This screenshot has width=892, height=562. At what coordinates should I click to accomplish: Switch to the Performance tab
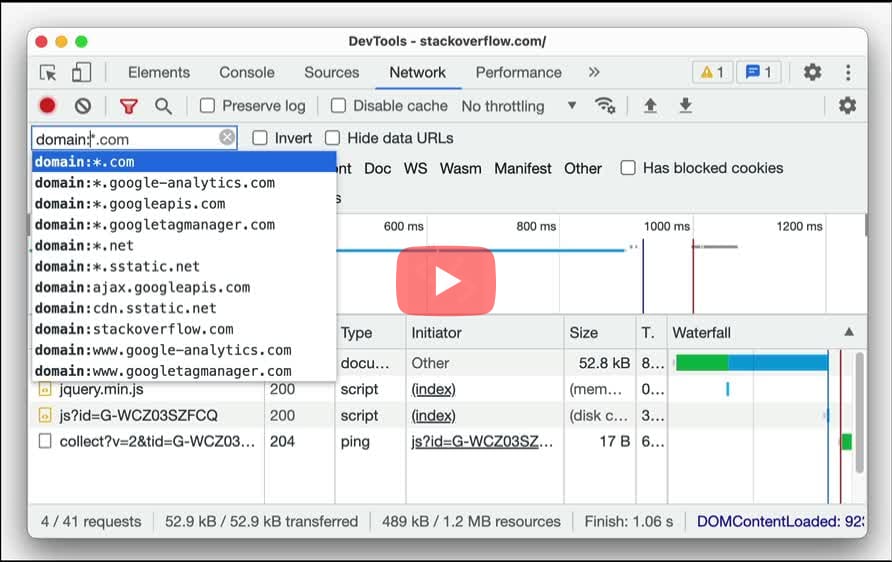point(518,73)
